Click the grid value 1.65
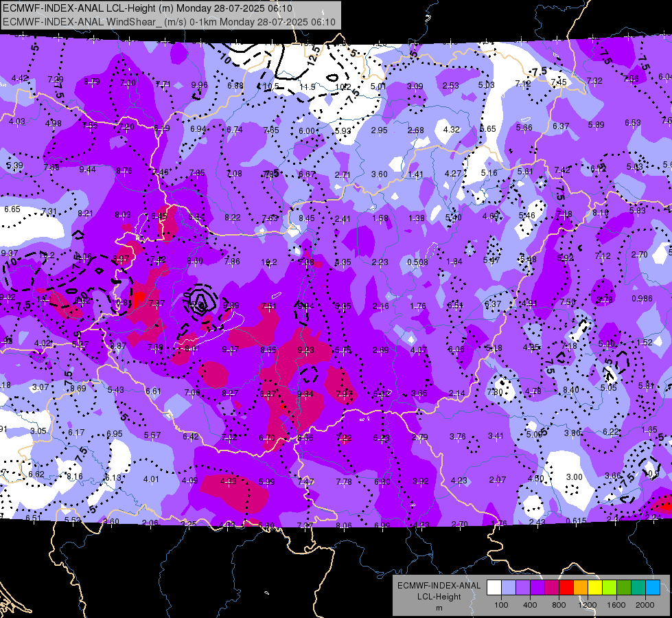The height and width of the screenshot is (618, 672). click(649, 429)
